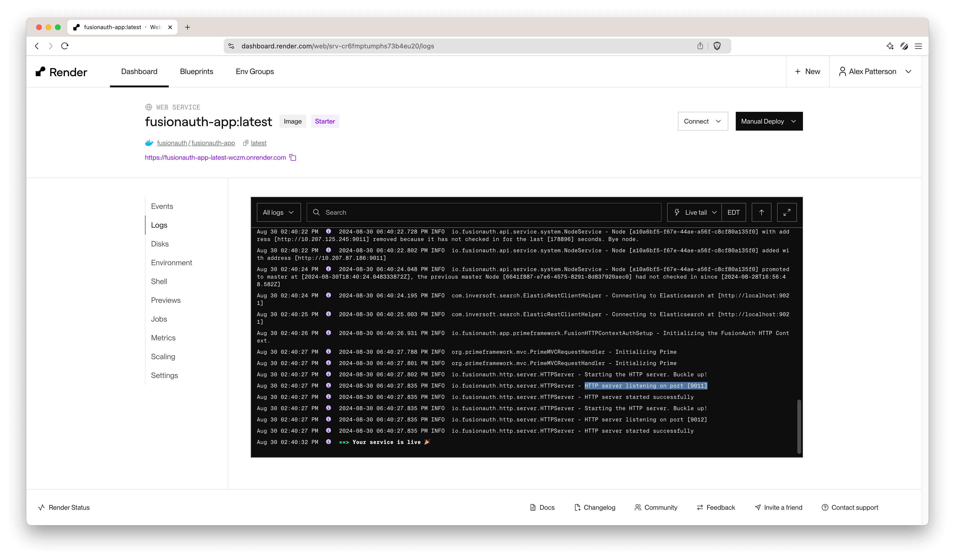Open the browser hamburger menu
Viewport: 955px width, 560px height.
pos(918,46)
